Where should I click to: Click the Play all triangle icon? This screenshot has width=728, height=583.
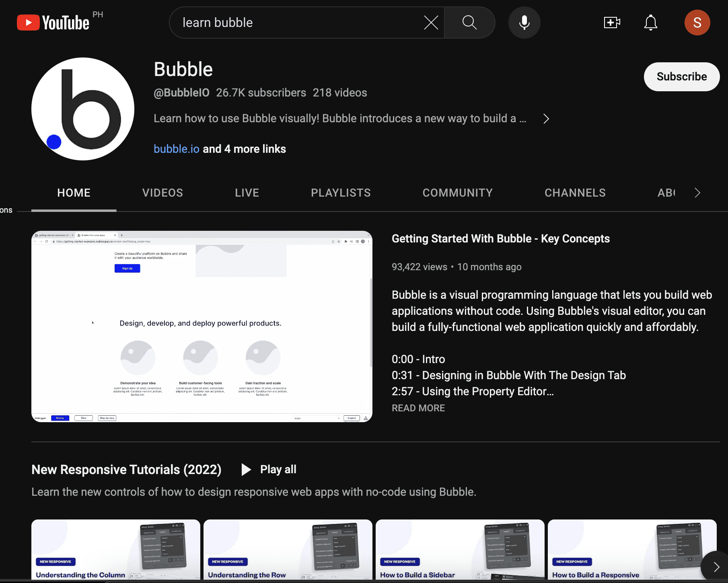tap(246, 470)
